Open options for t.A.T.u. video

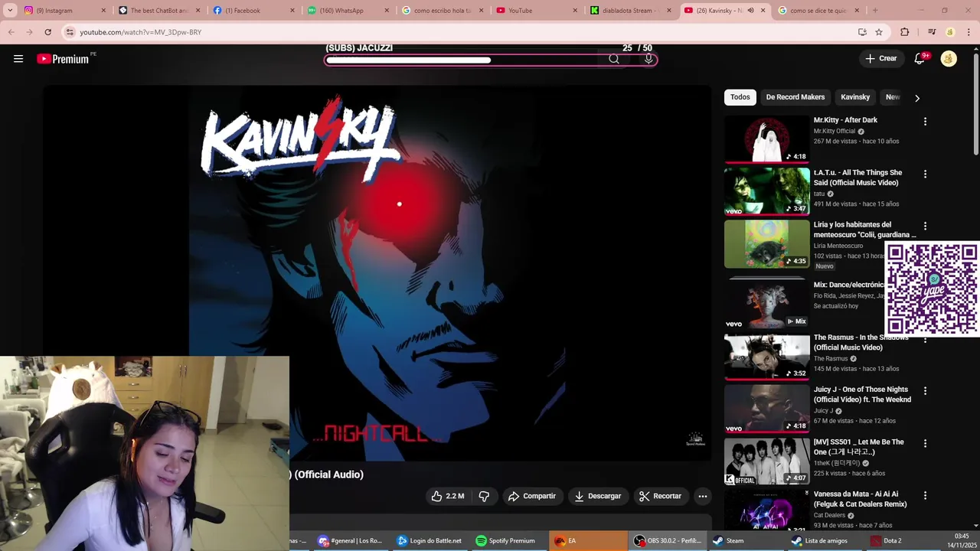pyautogui.click(x=925, y=174)
